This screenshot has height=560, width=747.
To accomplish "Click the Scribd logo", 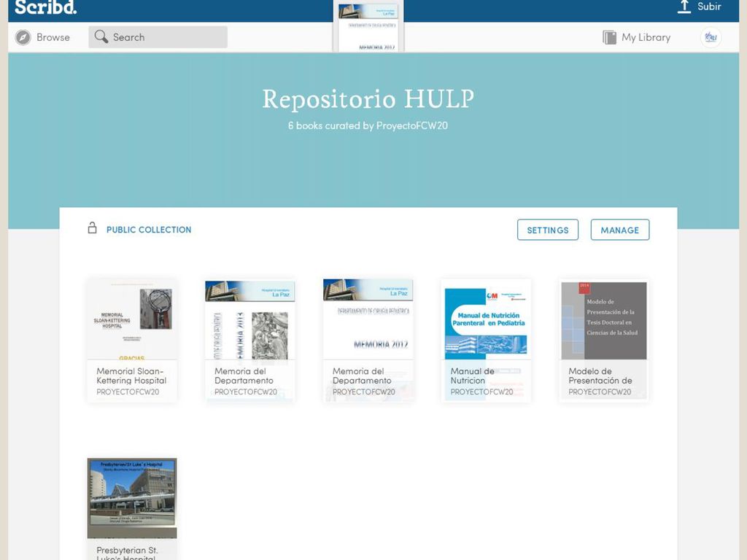I will pos(46,7).
